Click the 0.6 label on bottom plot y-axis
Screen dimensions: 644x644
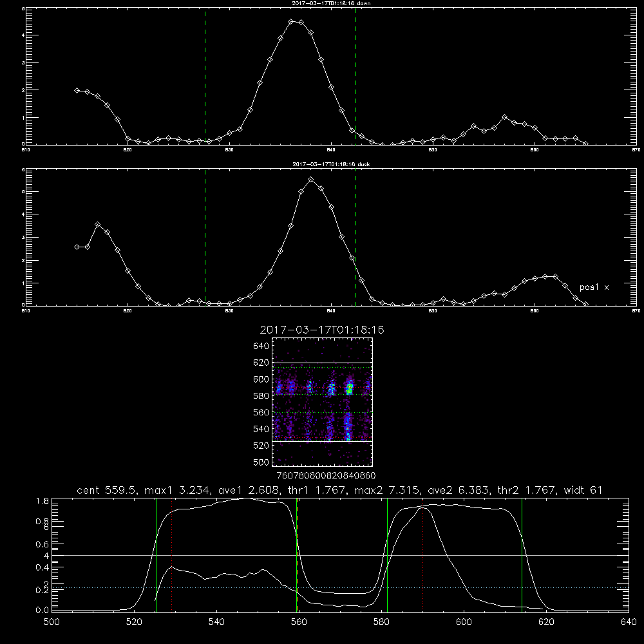pos(43,544)
